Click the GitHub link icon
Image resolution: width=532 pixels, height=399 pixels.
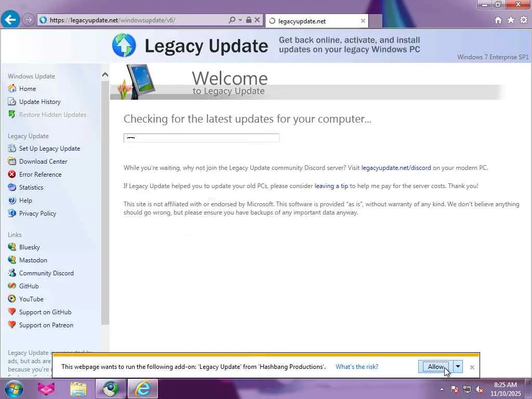click(x=12, y=286)
